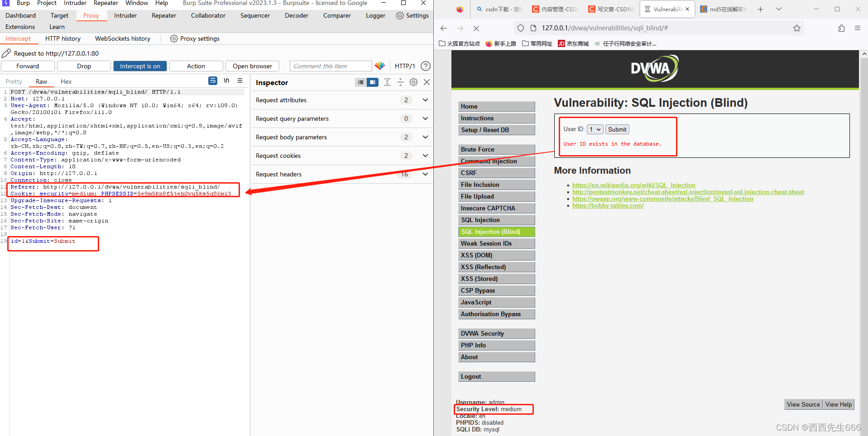Click the HTTP/1 protocol toggle
Viewport: 868px width, 436px height.
tap(405, 66)
